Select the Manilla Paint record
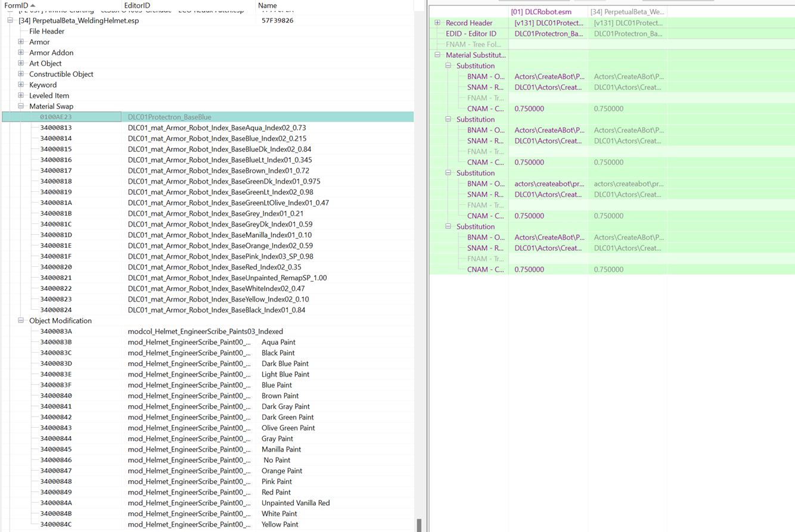The width and height of the screenshot is (795, 532). (207, 449)
